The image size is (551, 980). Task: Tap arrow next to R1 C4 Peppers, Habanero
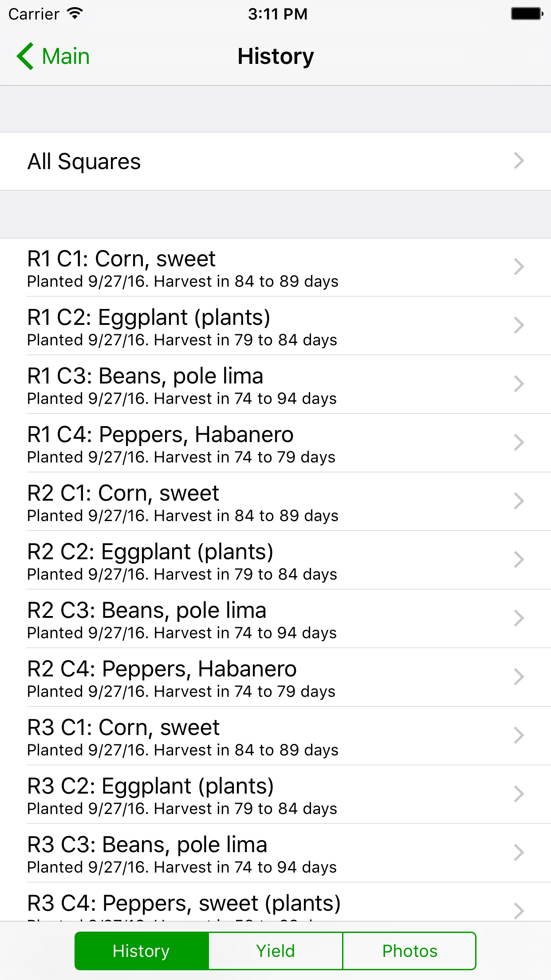(519, 443)
